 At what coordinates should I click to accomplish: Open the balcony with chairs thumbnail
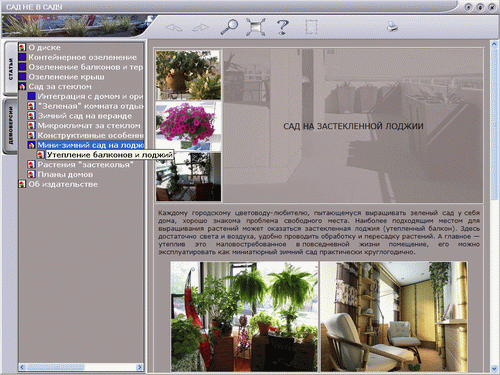pyautogui.click(x=188, y=177)
